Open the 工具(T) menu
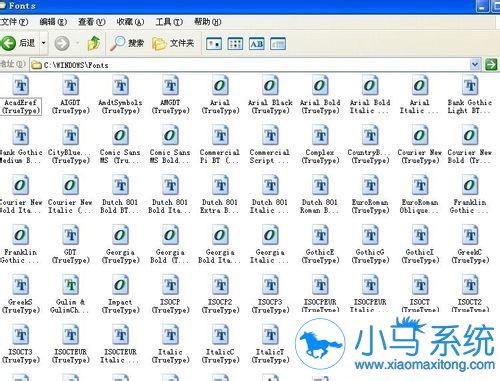The width and height of the screenshot is (500, 381). pos(169,22)
